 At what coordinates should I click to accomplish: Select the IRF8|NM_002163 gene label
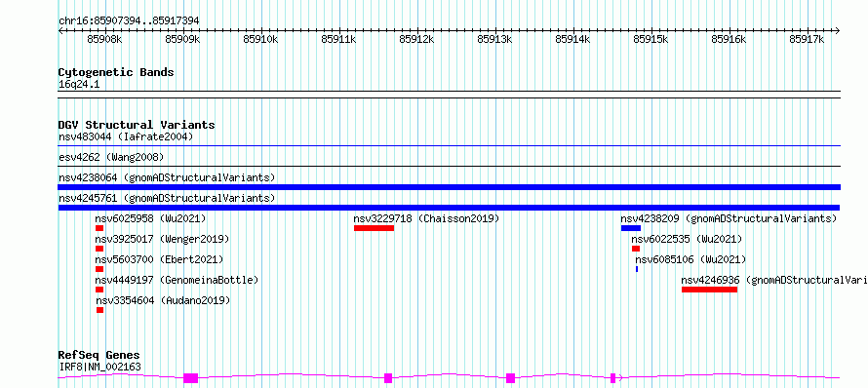(99, 367)
